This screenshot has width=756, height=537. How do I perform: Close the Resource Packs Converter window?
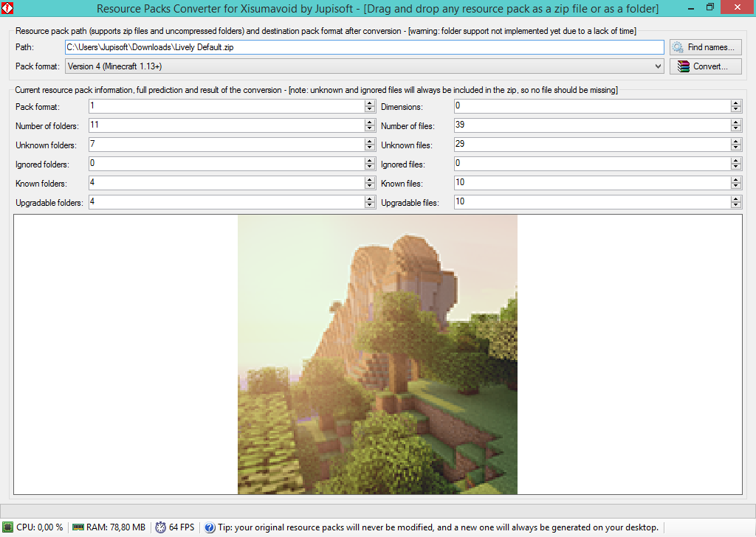click(738, 7)
